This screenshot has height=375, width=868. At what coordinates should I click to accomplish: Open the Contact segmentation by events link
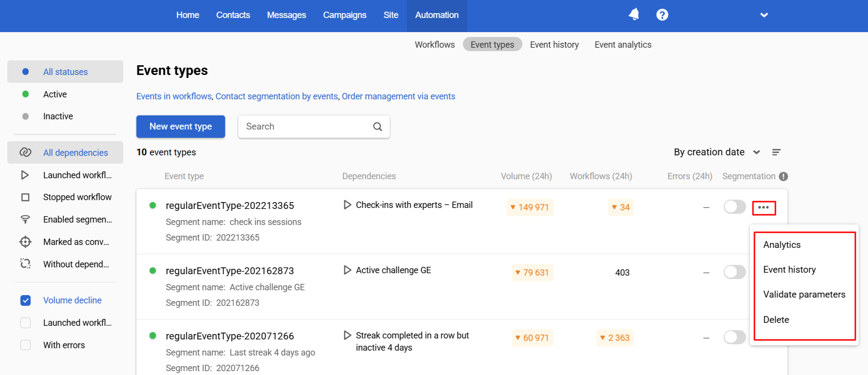tap(276, 96)
